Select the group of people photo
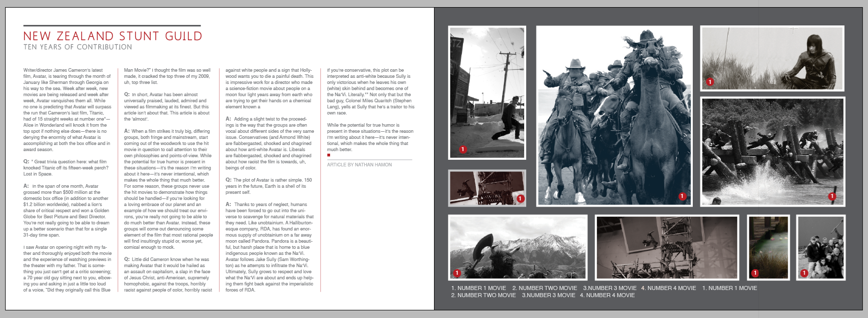The width and height of the screenshot is (868, 318). 821,247
